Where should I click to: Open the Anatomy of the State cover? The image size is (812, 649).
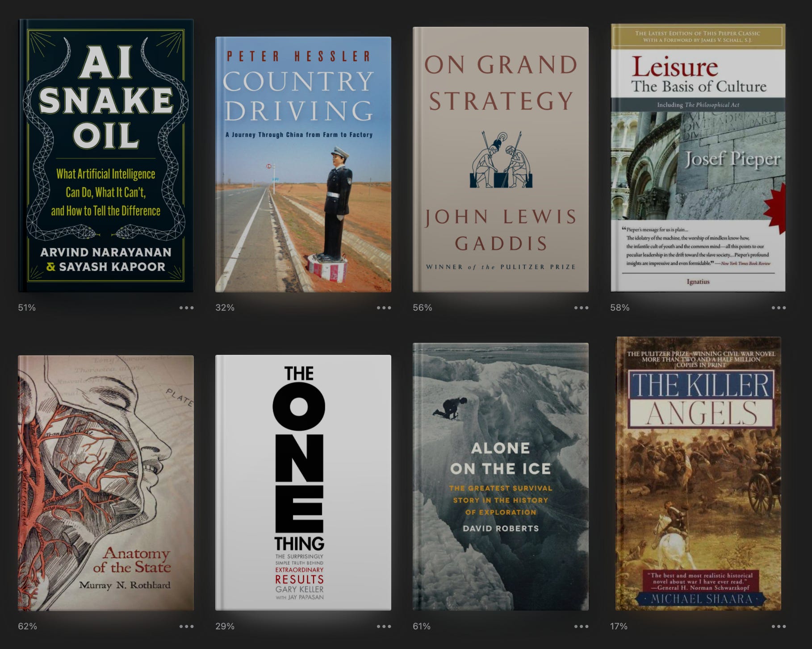point(106,483)
